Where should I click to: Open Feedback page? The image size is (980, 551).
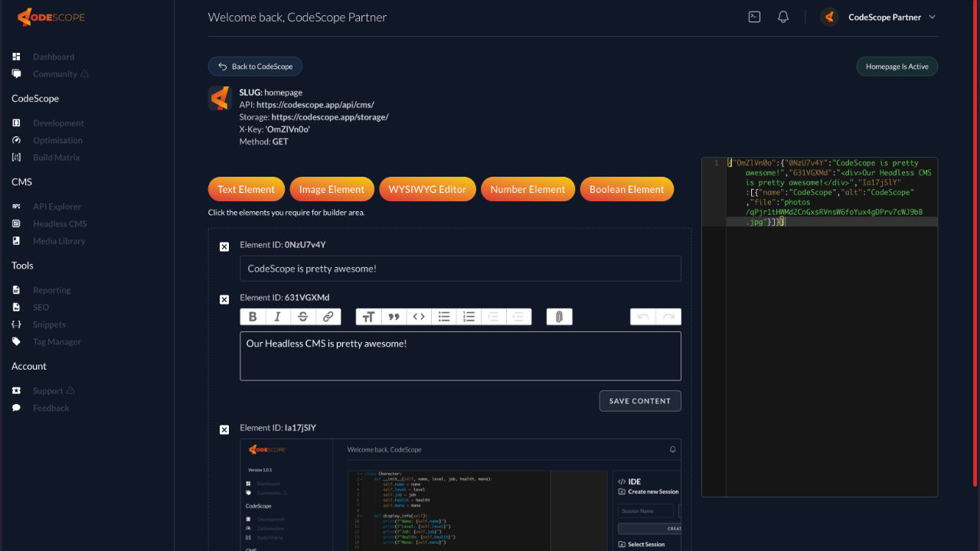point(51,408)
